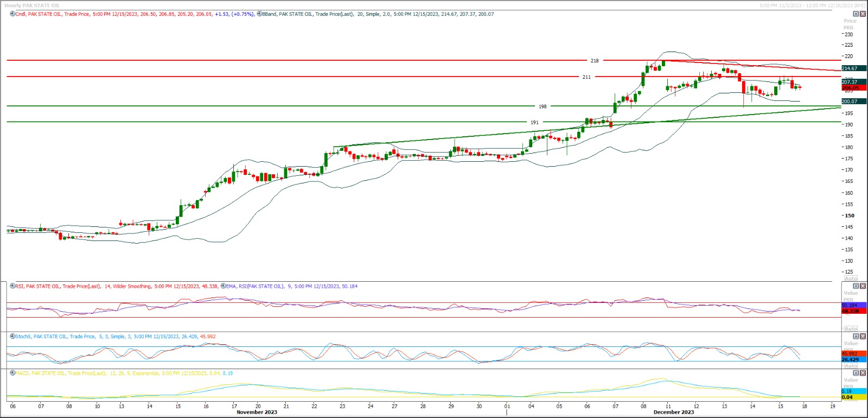The image size is (868, 418).
Task: Select the MACD Exponential legend text
Action: pos(124,373)
